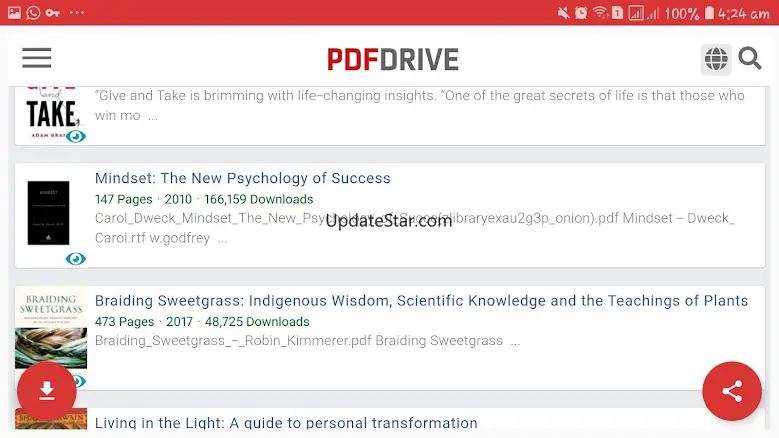This screenshot has width=779, height=438.
Task: Select '48,725 Downloads' text
Action: [257, 322]
